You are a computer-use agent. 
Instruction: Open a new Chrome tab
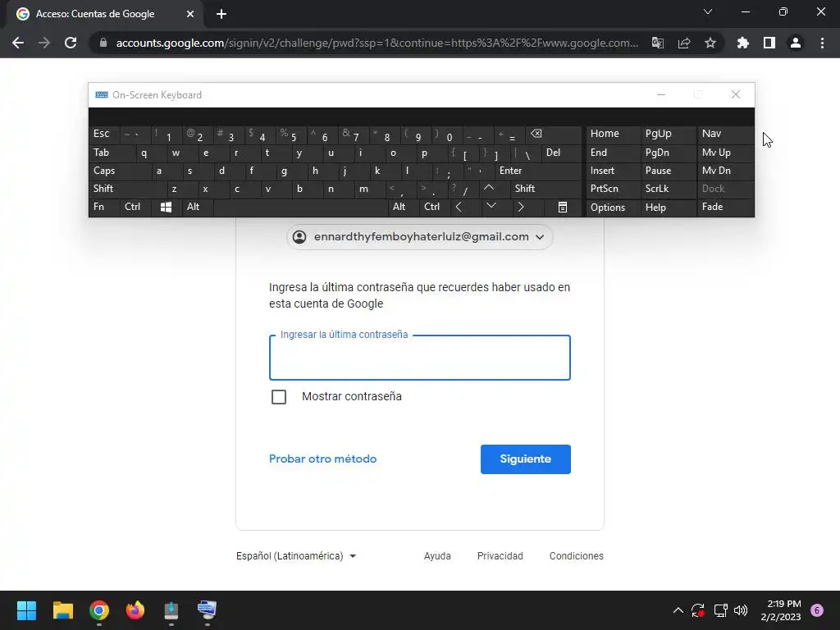[x=221, y=14]
